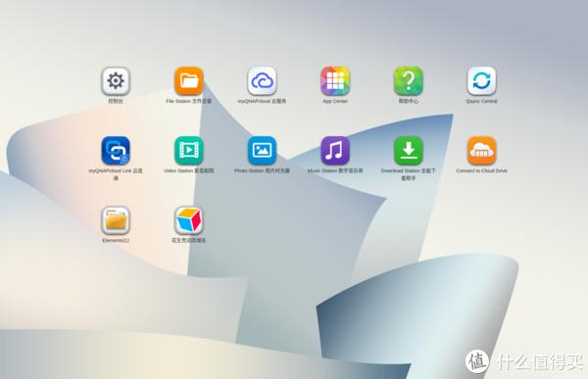Launch the Oray dynamic DNS cube icon
Screen dimensions: 588x379
coord(188,220)
